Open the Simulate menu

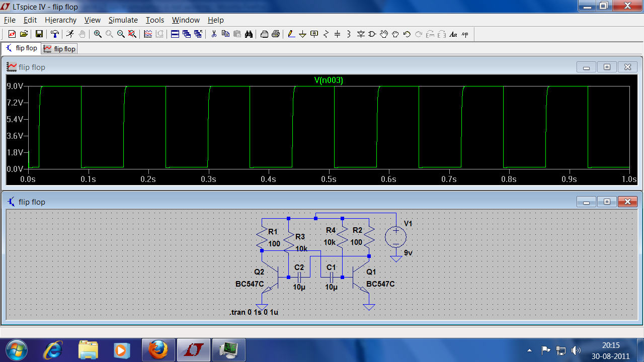pos(123,20)
